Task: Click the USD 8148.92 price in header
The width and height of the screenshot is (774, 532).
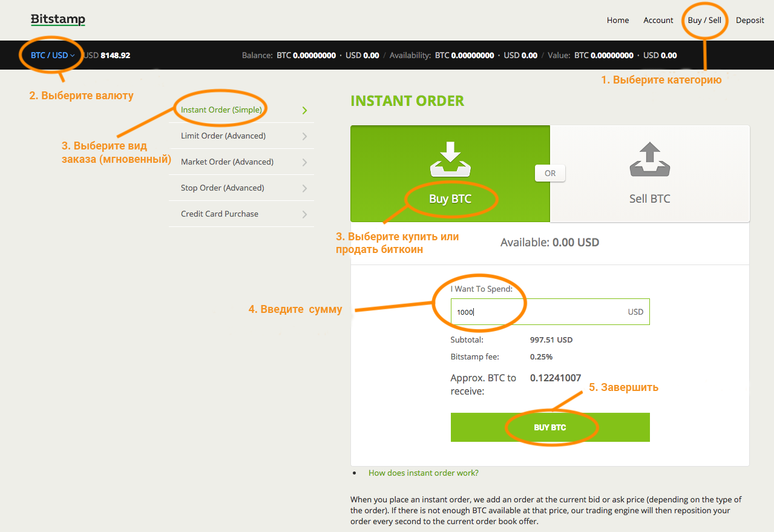Action: [107, 55]
